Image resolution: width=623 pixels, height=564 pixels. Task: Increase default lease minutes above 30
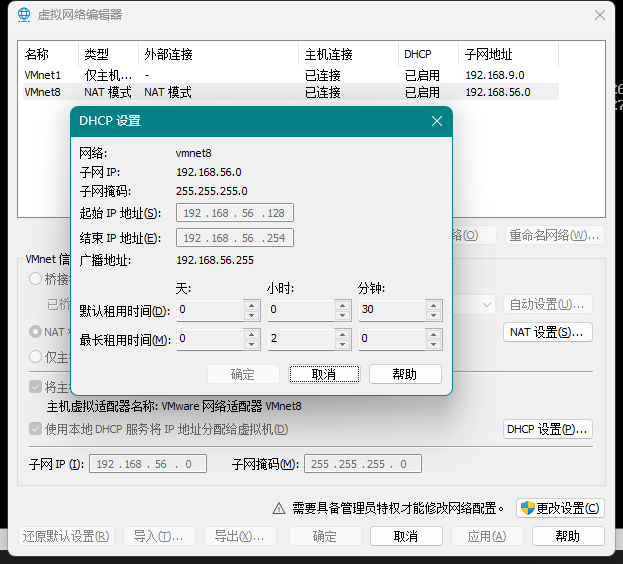click(433, 305)
